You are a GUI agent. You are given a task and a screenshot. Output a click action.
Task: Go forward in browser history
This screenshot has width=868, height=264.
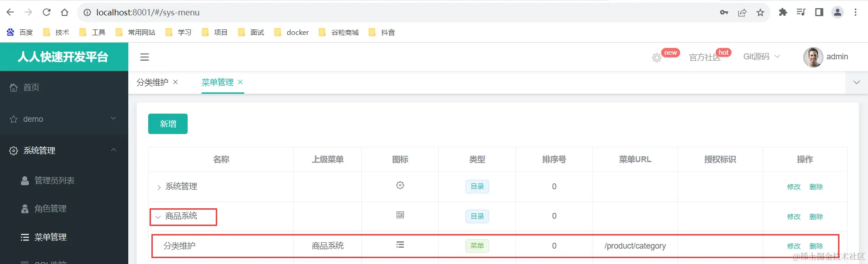click(28, 12)
